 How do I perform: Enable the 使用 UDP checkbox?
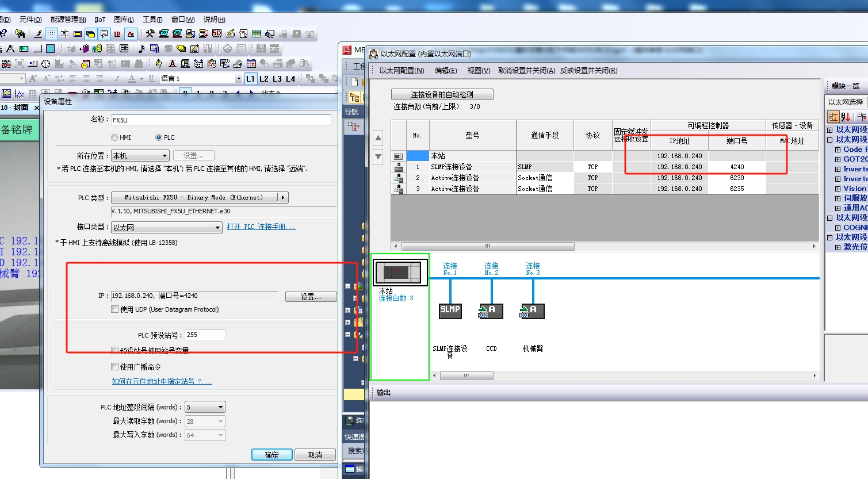pyautogui.click(x=115, y=309)
